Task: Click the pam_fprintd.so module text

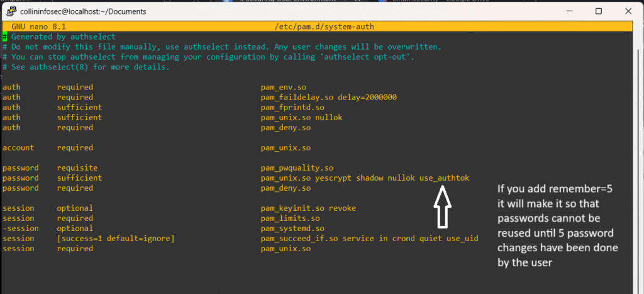Action: (x=292, y=107)
